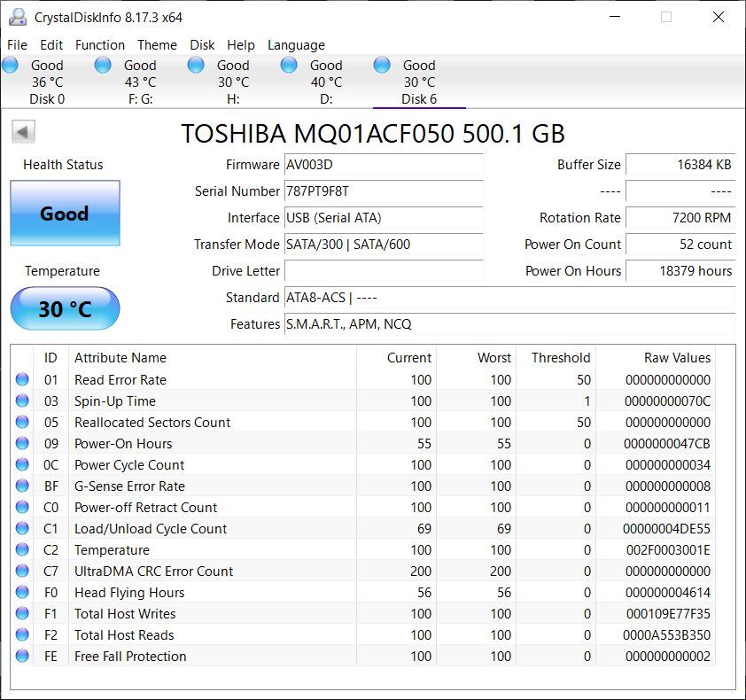Click the Buffer Size value 16384 KB
The width and height of the screenshot is (746, 700).
[680, 165]
